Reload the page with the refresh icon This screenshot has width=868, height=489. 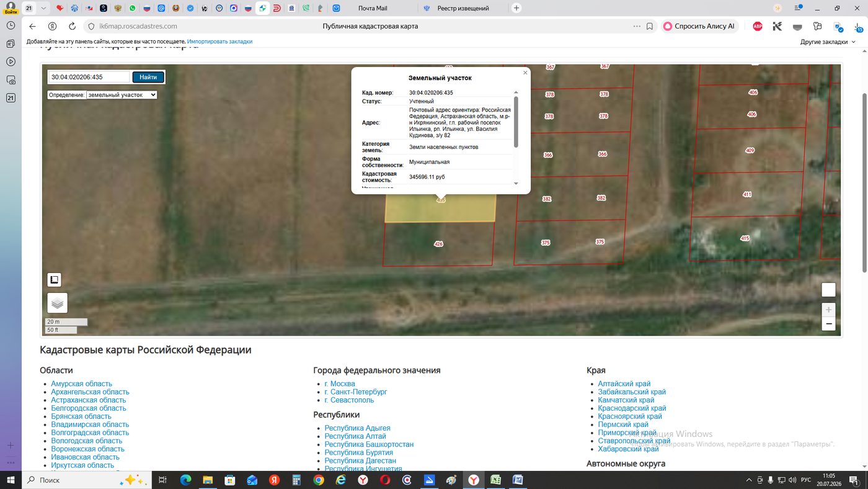click(x=72, y=26)
